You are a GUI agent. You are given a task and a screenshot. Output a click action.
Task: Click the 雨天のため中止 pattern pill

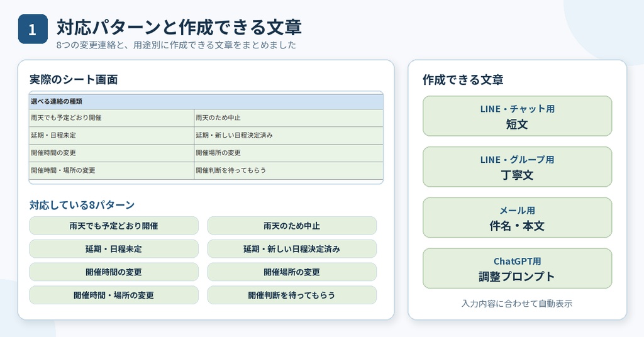[292, 226]
